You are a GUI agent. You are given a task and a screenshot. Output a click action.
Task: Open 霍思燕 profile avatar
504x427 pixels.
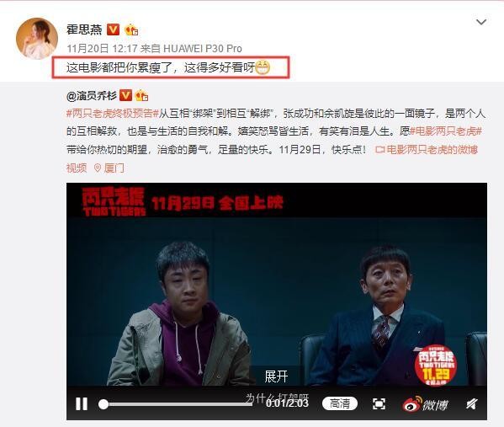coord(37,39)
